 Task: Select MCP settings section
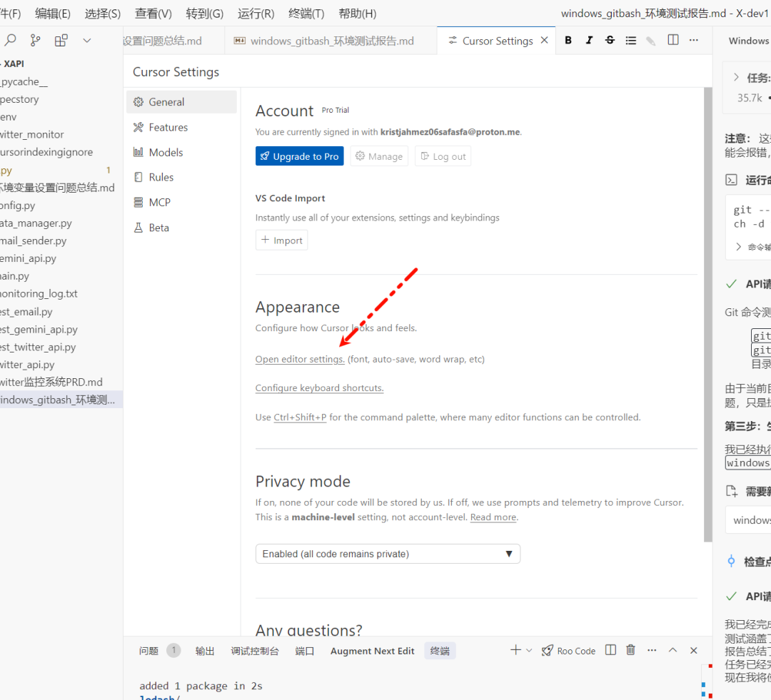click(181, 203)
